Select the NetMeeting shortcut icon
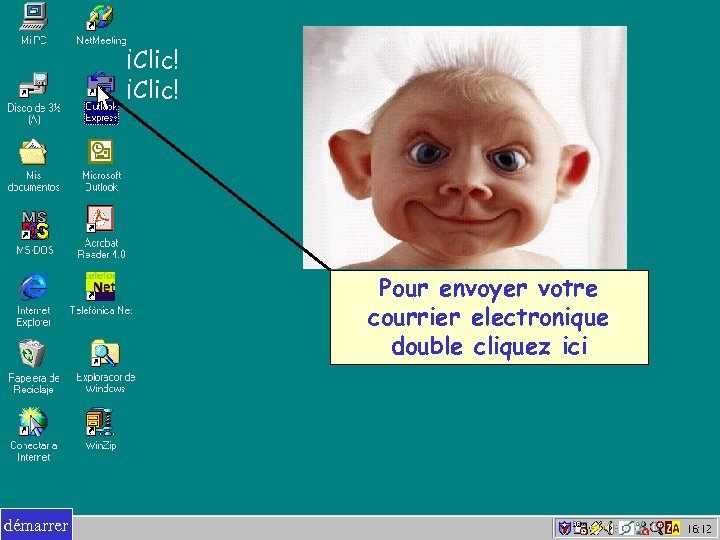 pos(101,17)
